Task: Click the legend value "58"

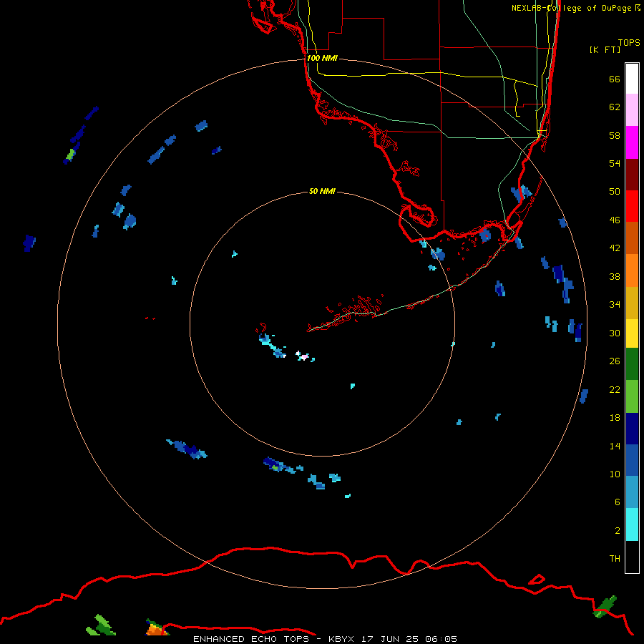Action: (x=615, y=135)
